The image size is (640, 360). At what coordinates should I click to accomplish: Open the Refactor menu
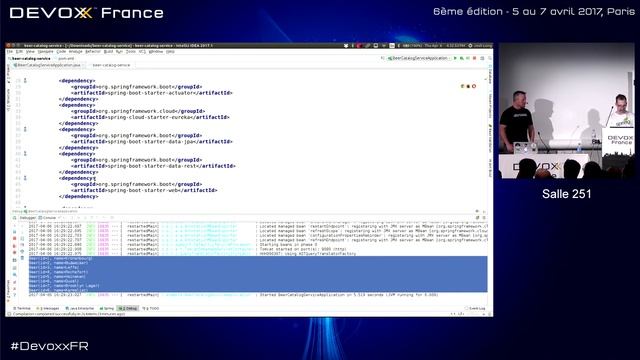(x=93, y=52)
